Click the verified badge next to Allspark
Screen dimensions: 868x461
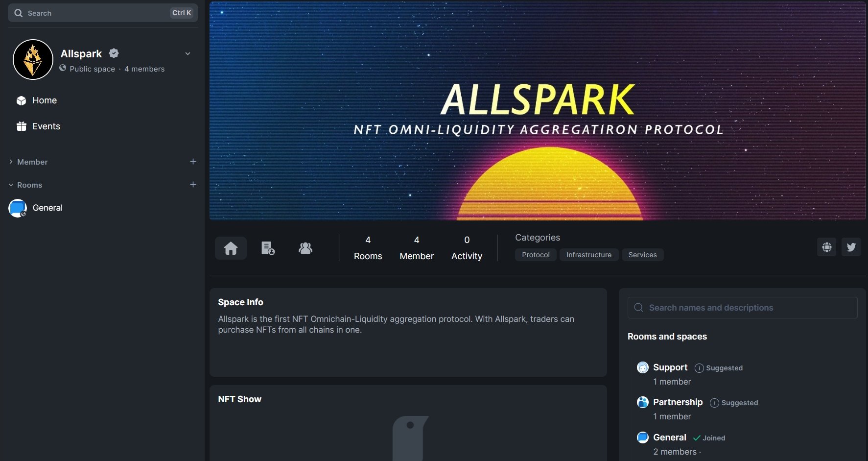114,53
